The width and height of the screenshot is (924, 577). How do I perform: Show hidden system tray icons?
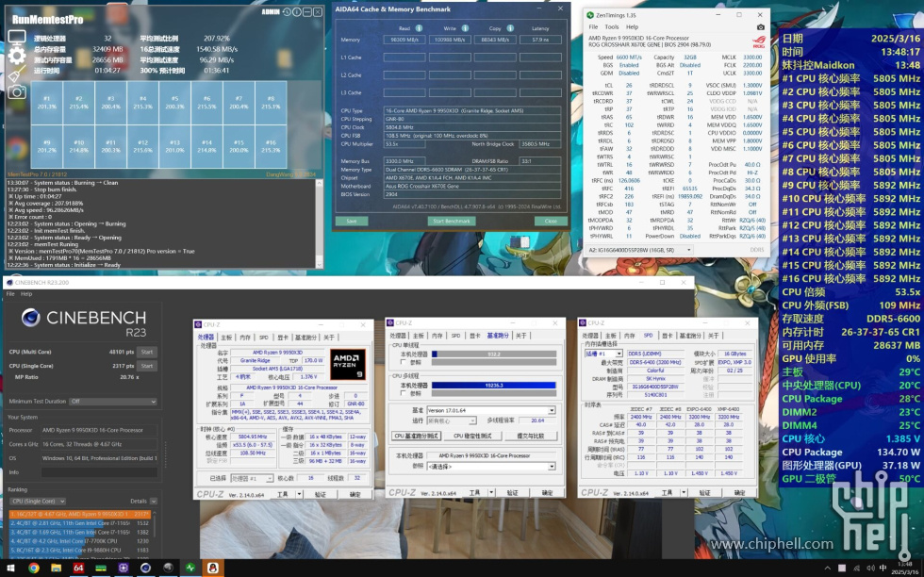coord(827,569)
